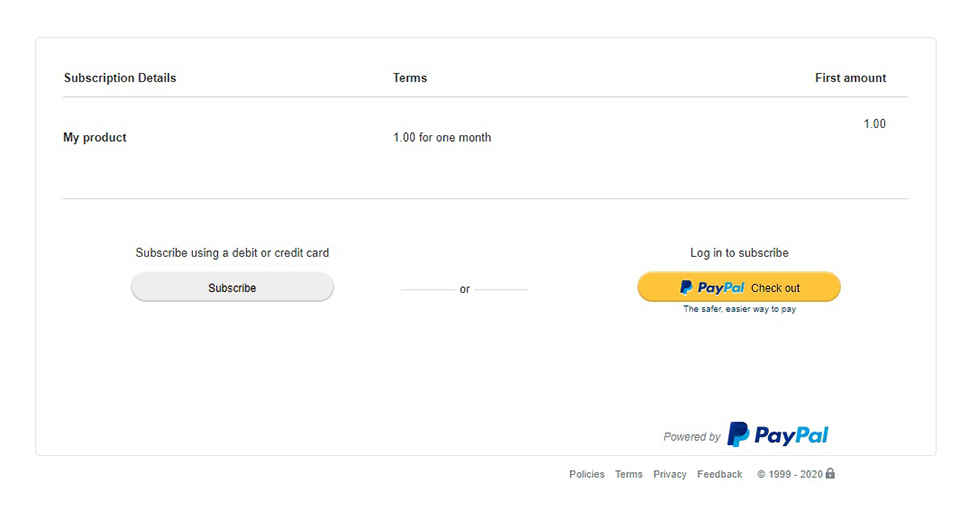
Task: Click the 'or' divider between payment options
Action: coord(465,289)
